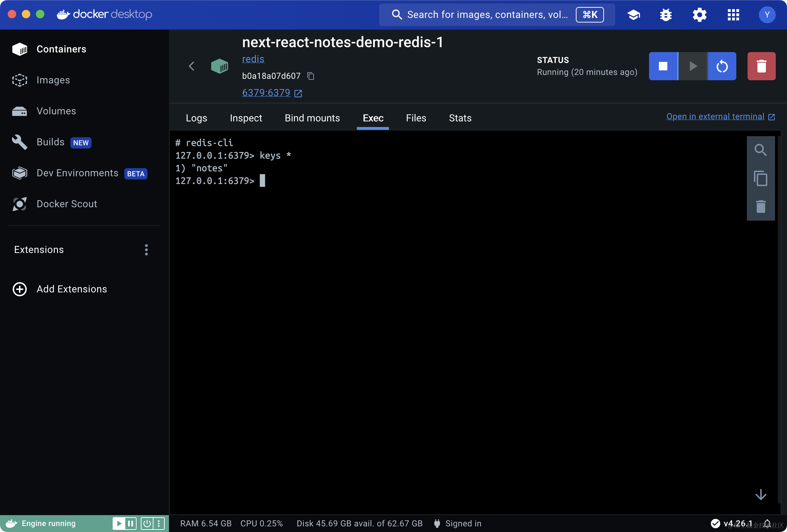Go back using the left chevron
This screenshot has height=532, width=787.
[191, 66]
